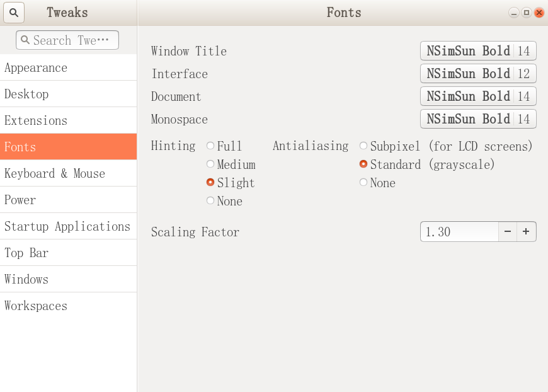
Task: Close the Tweaks window
Action: click(539, 13)
